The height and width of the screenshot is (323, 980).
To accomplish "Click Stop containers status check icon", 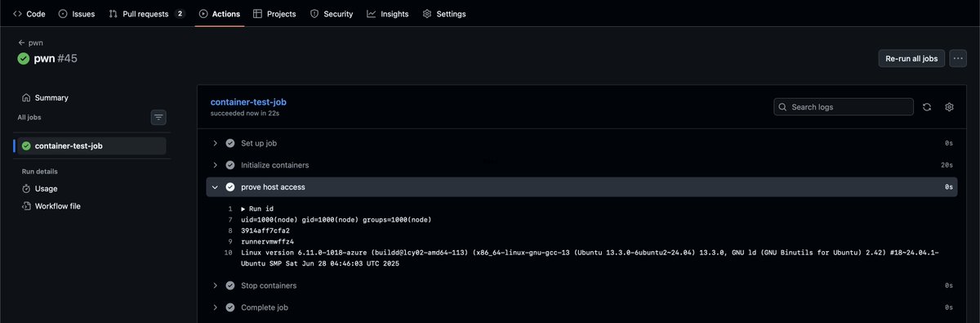I will (230, 285).
